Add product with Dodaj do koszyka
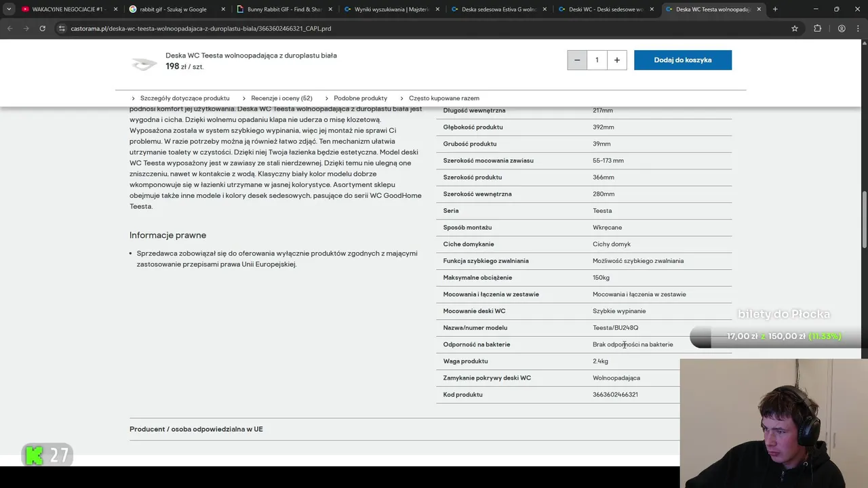868x488 pixels. coord(682,60)
